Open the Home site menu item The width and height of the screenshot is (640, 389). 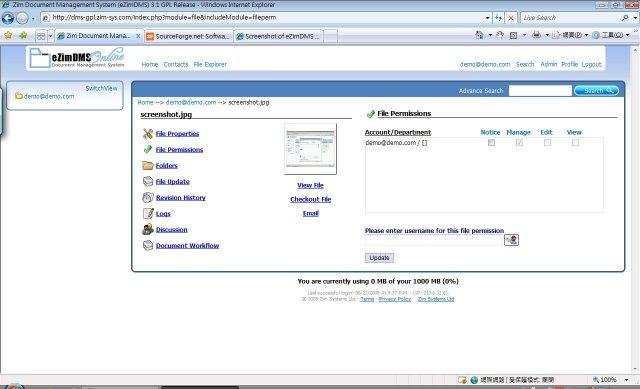(150, 64)
